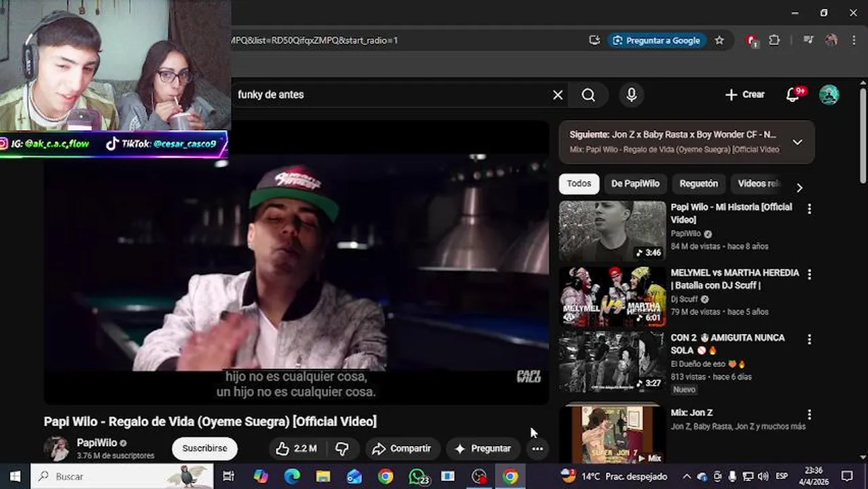Open Papi Wilo - Mi Historia video thumbnail
Image resolution: width=868 pixels, height=489 pixels.
(x=613, y=231)
